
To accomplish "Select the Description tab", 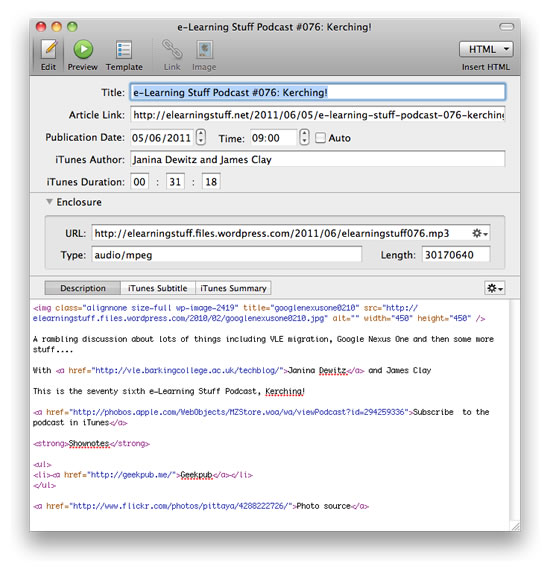I will [83, 288].
